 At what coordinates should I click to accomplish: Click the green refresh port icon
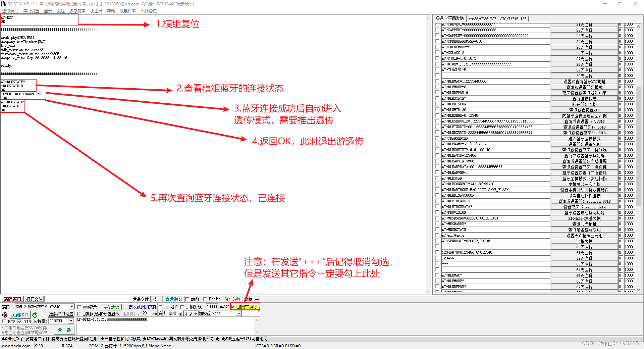pyautogui.click(x=35, y=315)
